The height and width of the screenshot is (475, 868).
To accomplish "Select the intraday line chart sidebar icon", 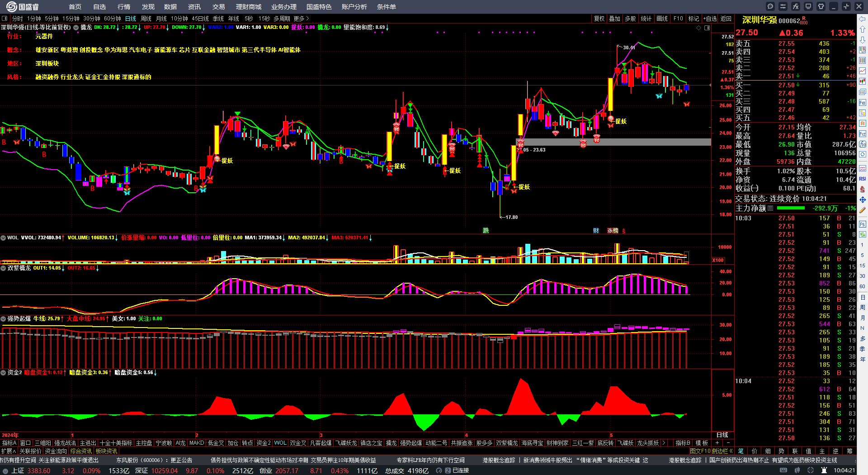I will (x=863, y=71).
